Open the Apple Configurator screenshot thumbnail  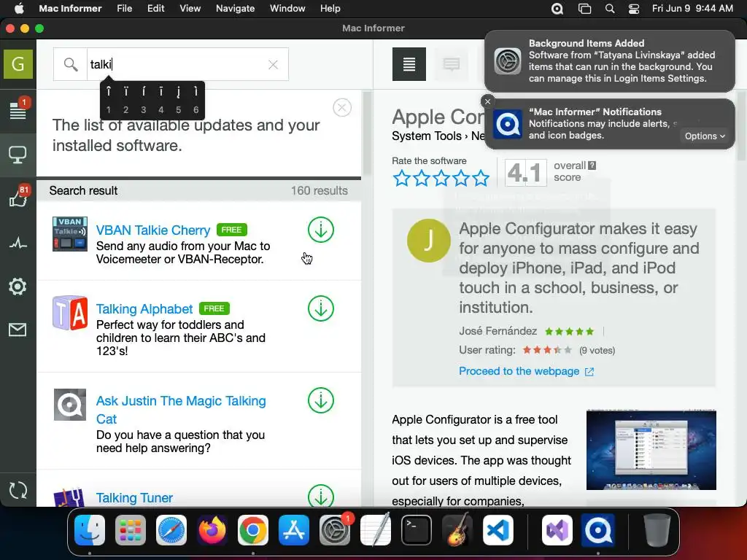point(651,449)
